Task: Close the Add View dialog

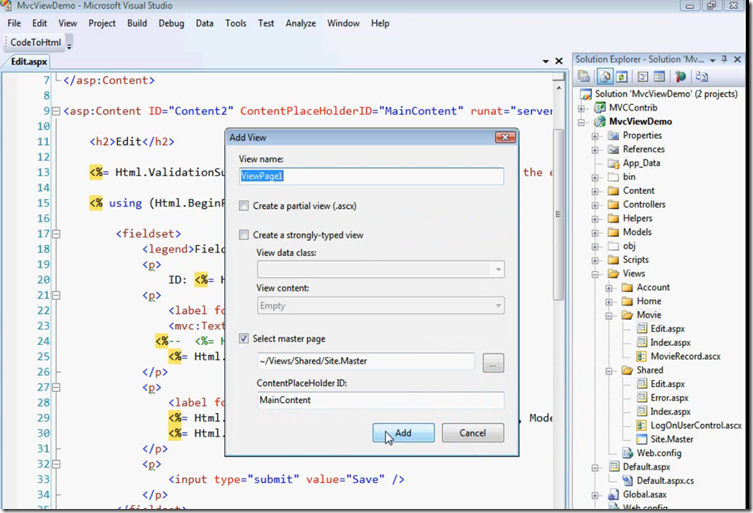Action: click(505, 137)
